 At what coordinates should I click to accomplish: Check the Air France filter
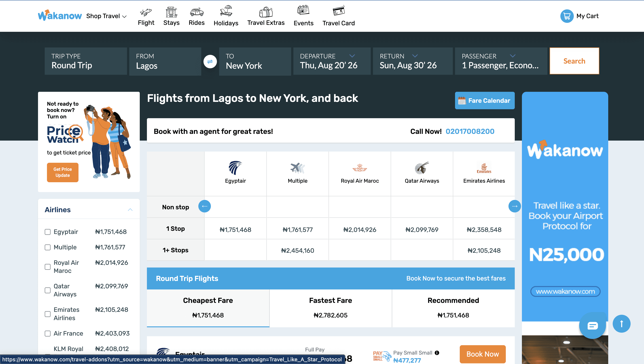click(47, 334)
